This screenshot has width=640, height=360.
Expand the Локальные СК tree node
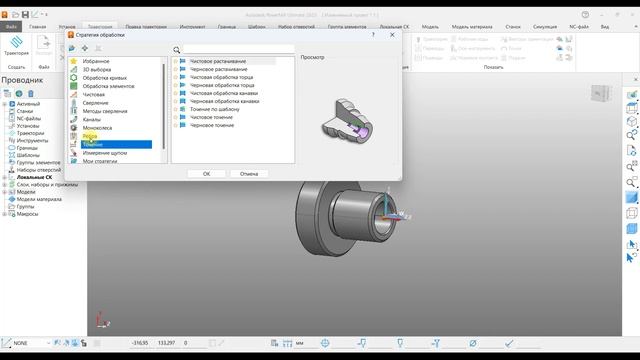pyautogui.click(x=4, y=178)
